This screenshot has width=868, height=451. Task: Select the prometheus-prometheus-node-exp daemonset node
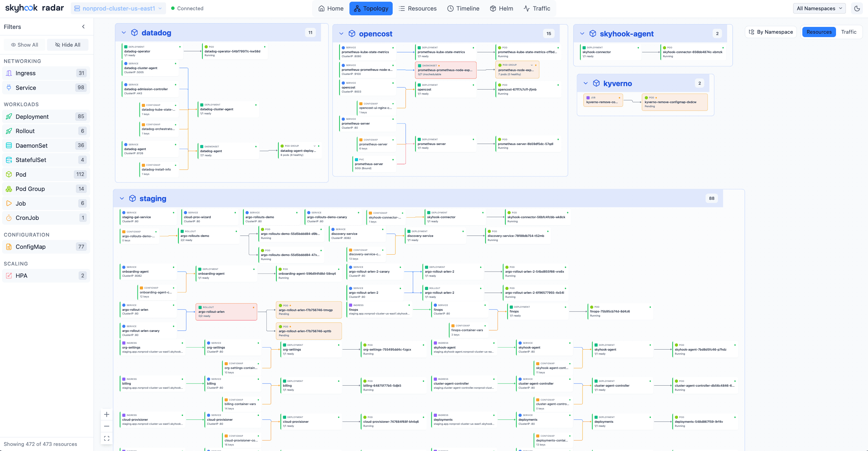point(446,70)
